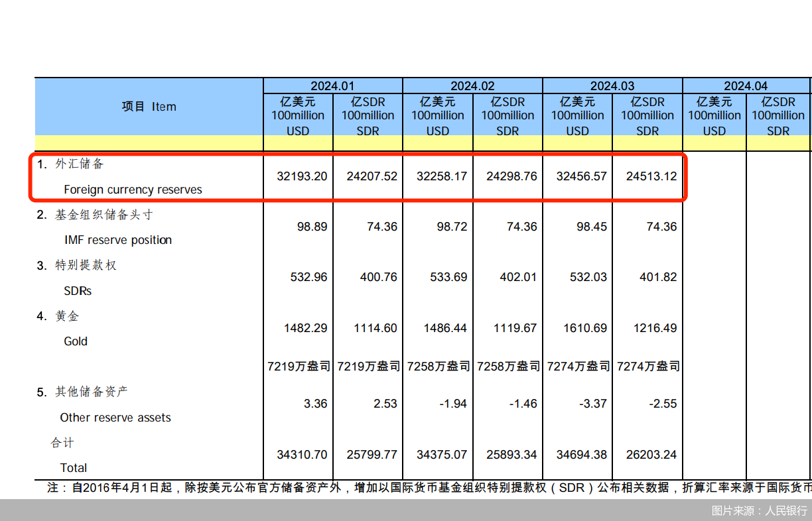Pick the -1.46 cell
Viewport: 812px width, 521px height.
tap(523, 404)
